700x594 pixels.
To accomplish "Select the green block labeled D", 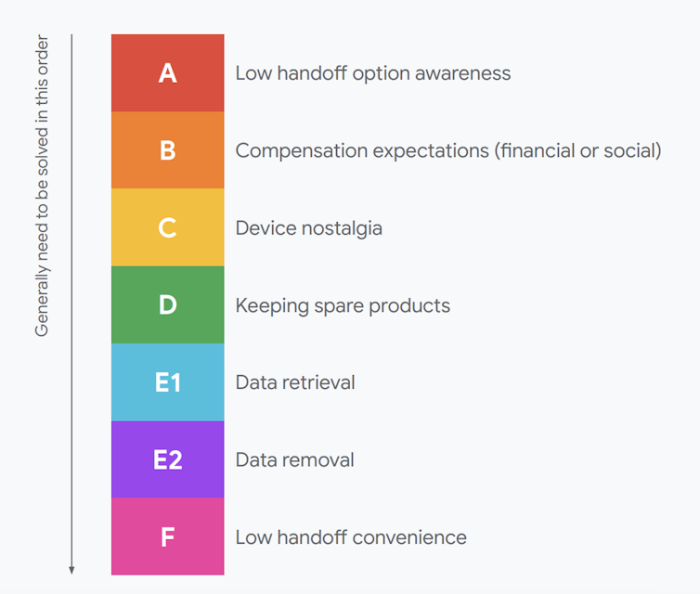I will tap(167, 304).
